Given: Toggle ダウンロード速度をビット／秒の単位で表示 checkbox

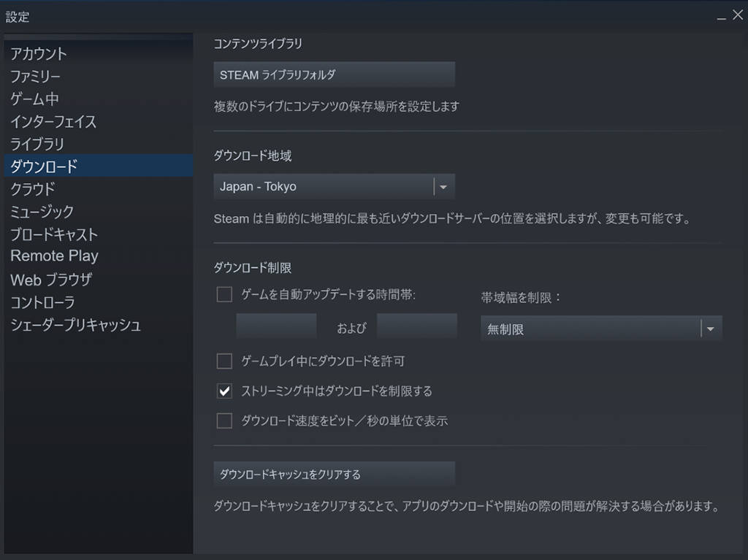Looking at the screenshot, I should tap(224, 421).
